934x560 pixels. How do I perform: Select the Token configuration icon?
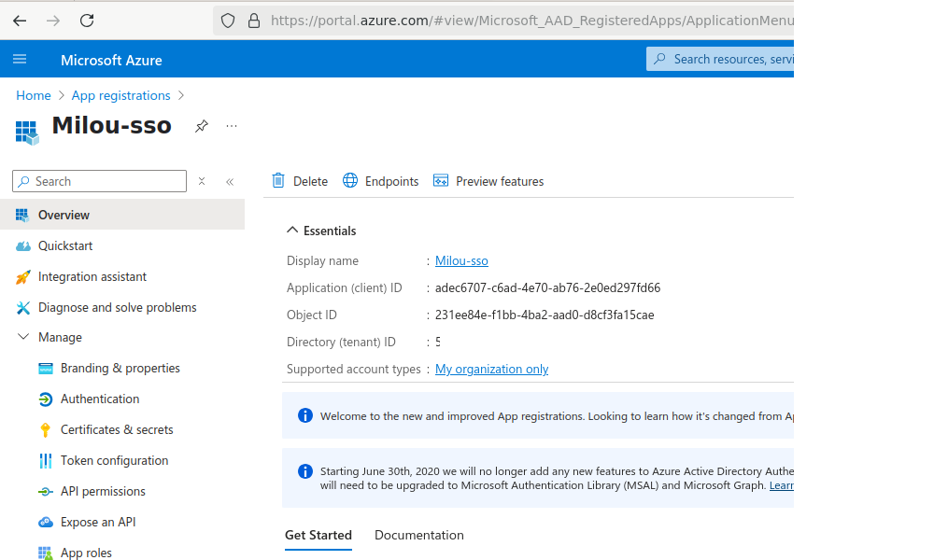pyautogui.click(x=46, y=460)
